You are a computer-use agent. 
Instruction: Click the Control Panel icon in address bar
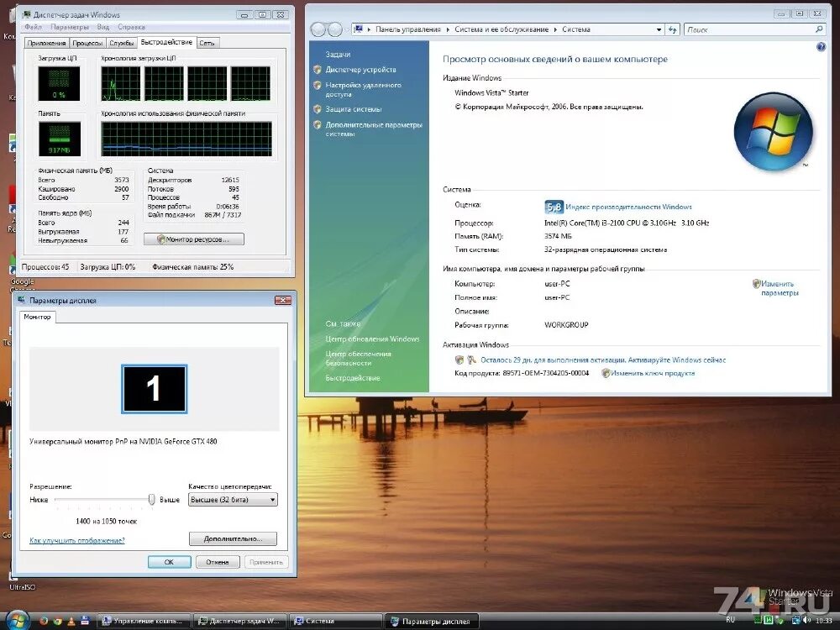pyautogui.click(x=358, y=29)
